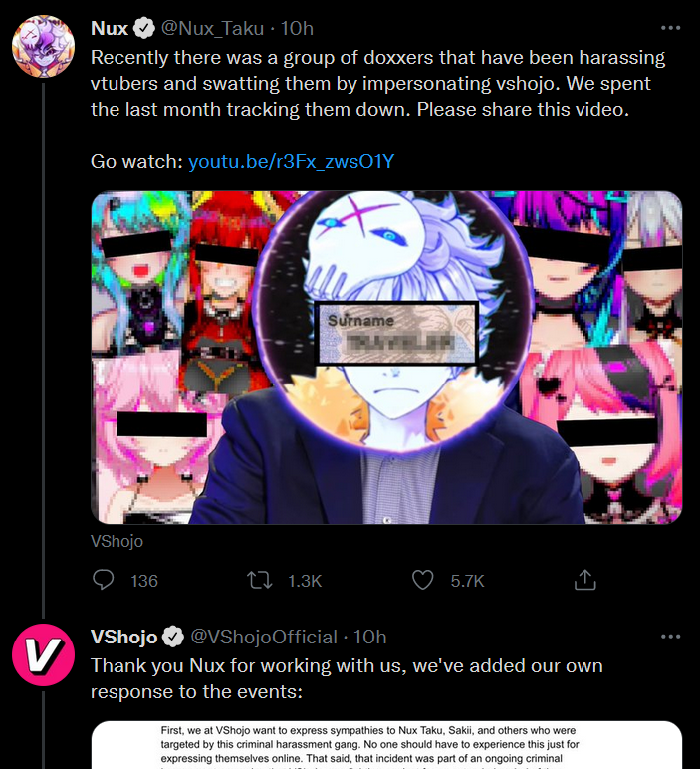Share Nux's tweet using the share icon
The image size is (700, 769).
(584, 580)
